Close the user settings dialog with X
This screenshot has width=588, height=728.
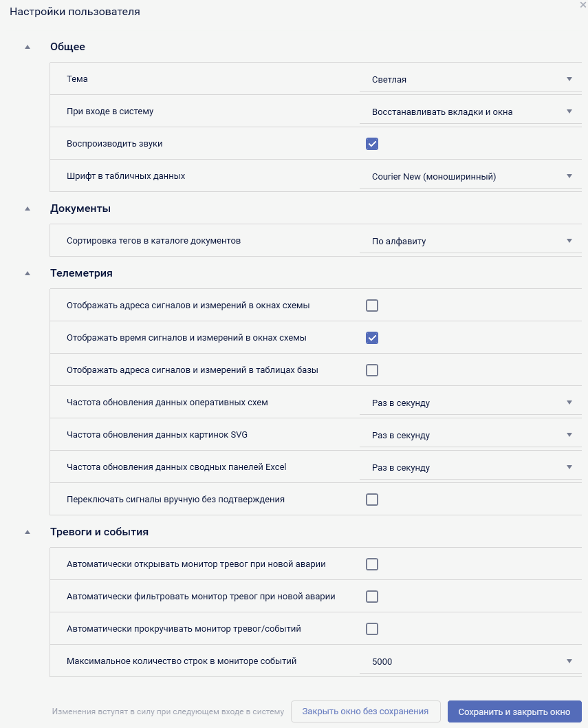583,4
